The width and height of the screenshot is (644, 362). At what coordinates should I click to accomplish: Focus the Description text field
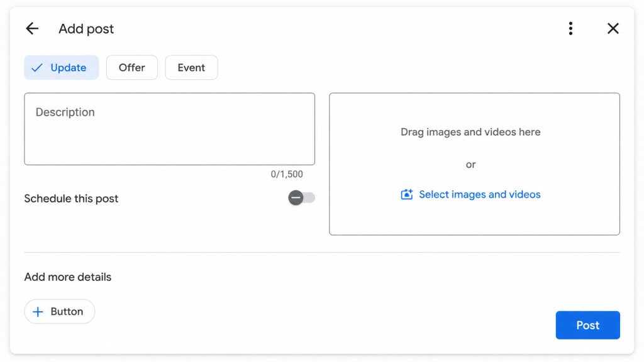(x=170, y=129)
